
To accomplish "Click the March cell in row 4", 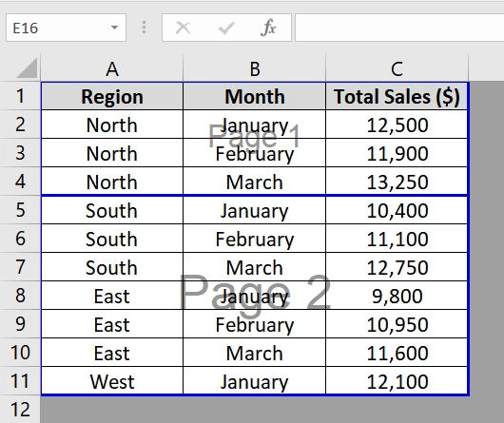I will click(254, 182).
